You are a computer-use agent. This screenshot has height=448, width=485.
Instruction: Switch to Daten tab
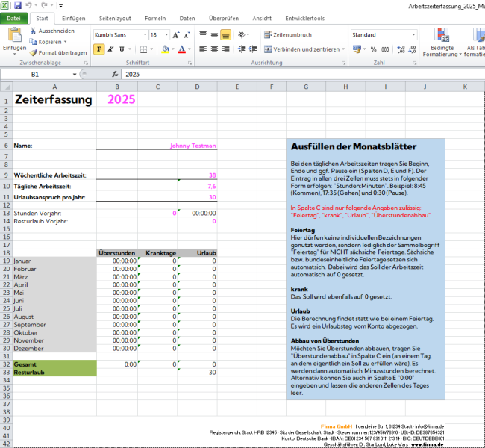187,18
